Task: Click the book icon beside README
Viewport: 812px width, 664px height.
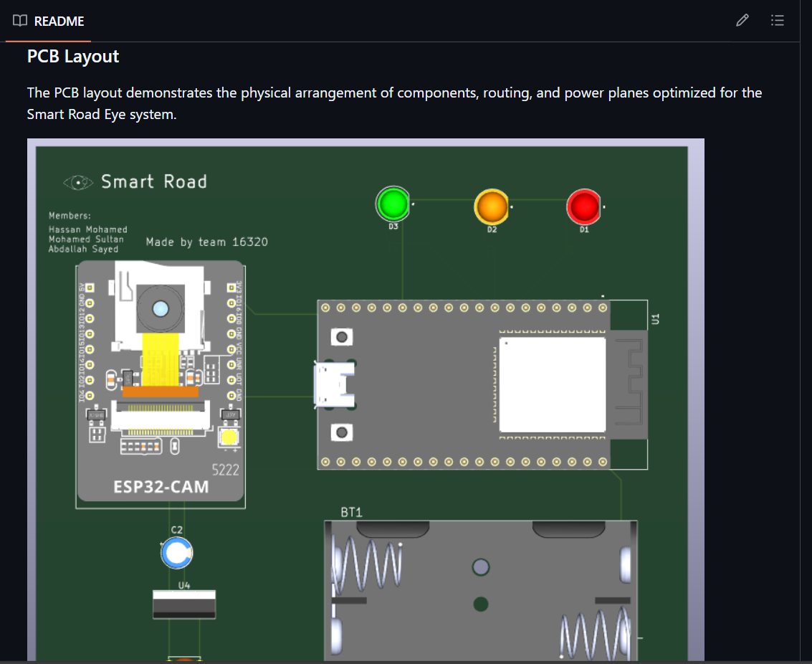Action: click(x=20, y=21)
